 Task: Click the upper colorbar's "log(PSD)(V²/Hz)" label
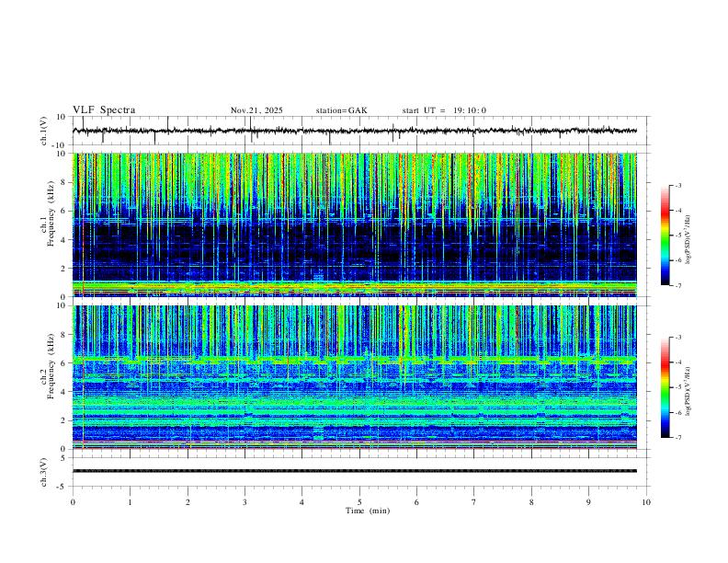click(x=688, y=240)
